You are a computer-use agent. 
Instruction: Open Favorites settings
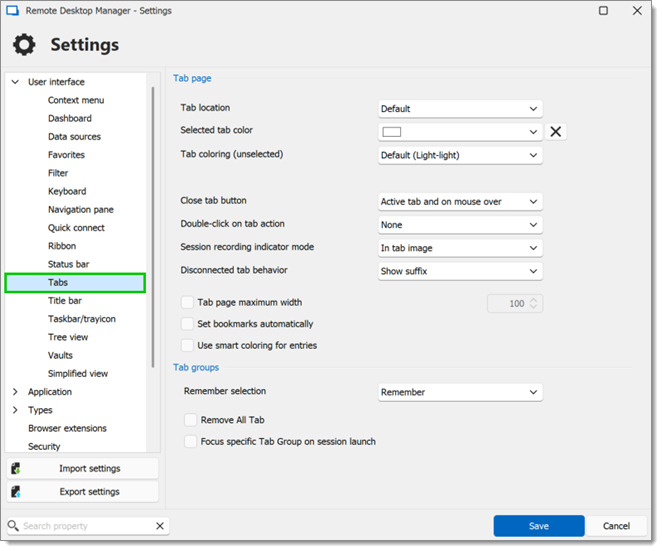tap(66, 155)
